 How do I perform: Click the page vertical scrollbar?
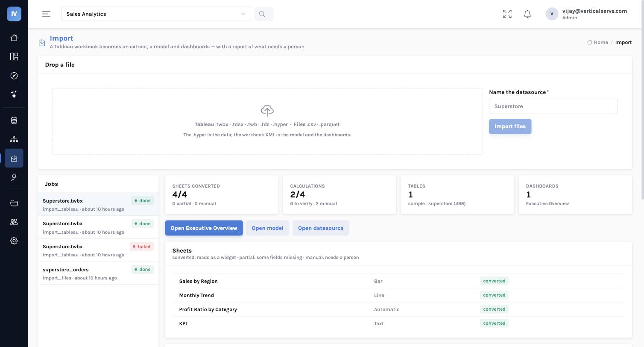coord(642,100)
